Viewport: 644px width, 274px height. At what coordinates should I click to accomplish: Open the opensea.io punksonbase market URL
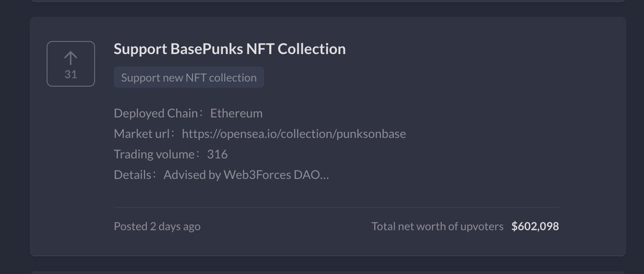294,134
